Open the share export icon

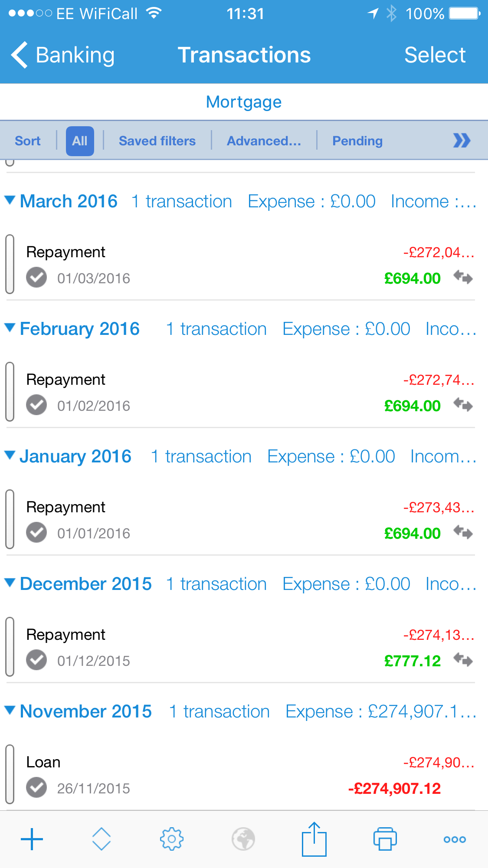[x=314, y=839]
